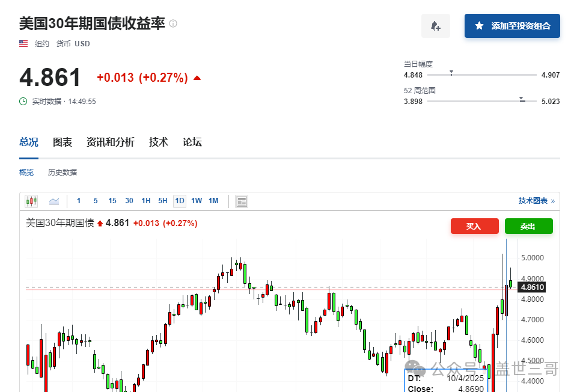577x392 pixels.
Task: Click the info icon next to title
Action: 173,23
